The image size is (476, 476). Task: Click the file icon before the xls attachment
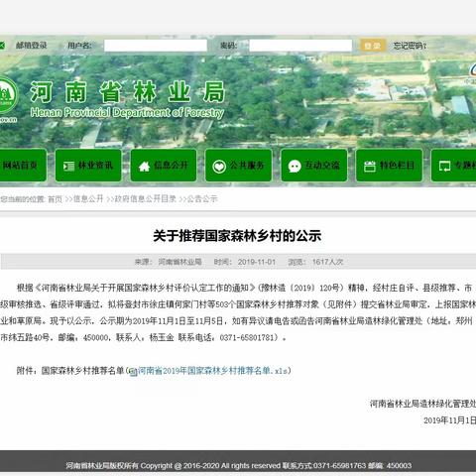pyautogui.click(x=133, y=372)
